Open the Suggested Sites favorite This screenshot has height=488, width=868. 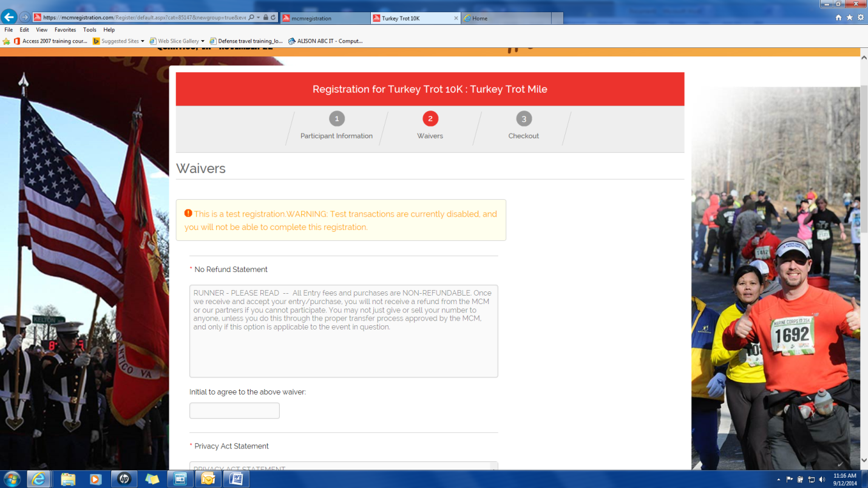click(116, 41)
